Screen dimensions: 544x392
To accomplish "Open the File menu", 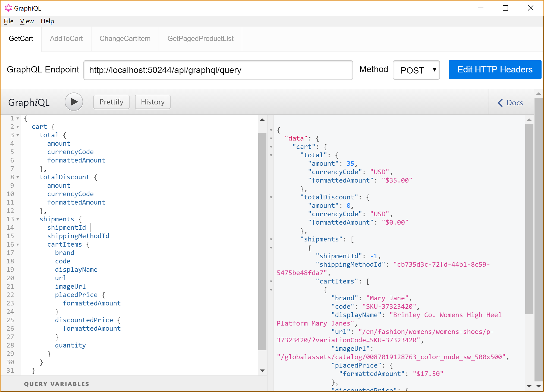I will pyautogui.click(x=8, y=21).
